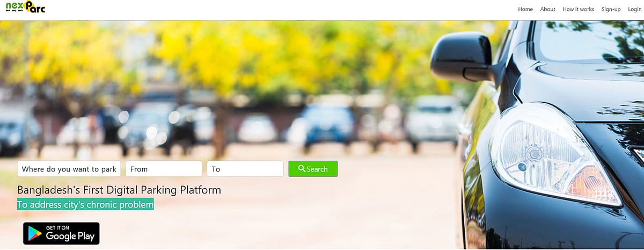
Task: Select Sign-up in the top navigation
Action: 611,9
